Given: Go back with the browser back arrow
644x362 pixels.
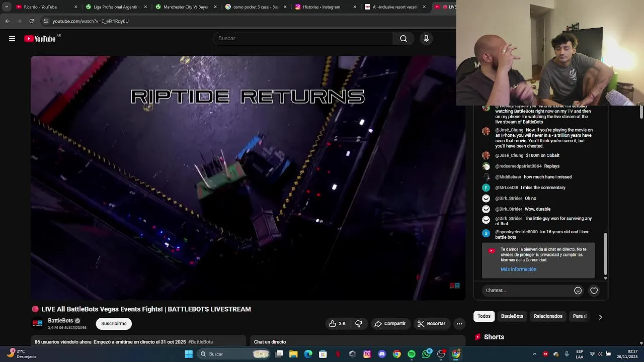Looking at the screenshot, I should point(7,21).
